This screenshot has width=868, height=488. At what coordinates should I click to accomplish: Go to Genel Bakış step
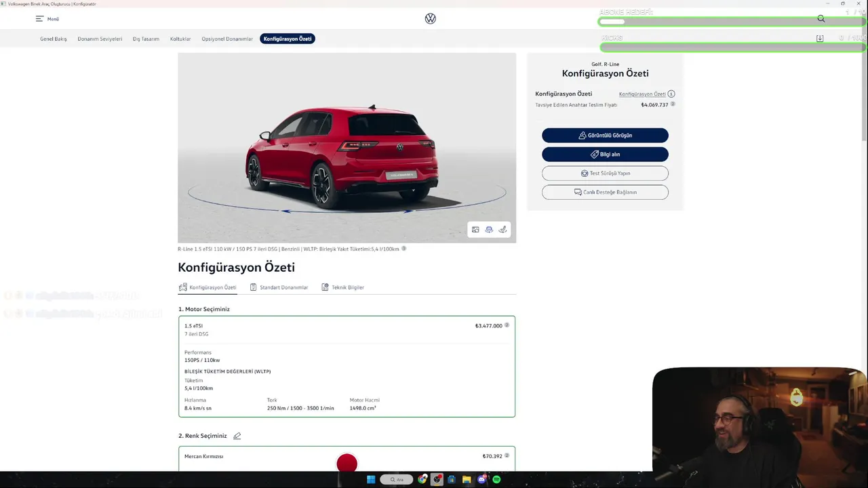point(54,39)
